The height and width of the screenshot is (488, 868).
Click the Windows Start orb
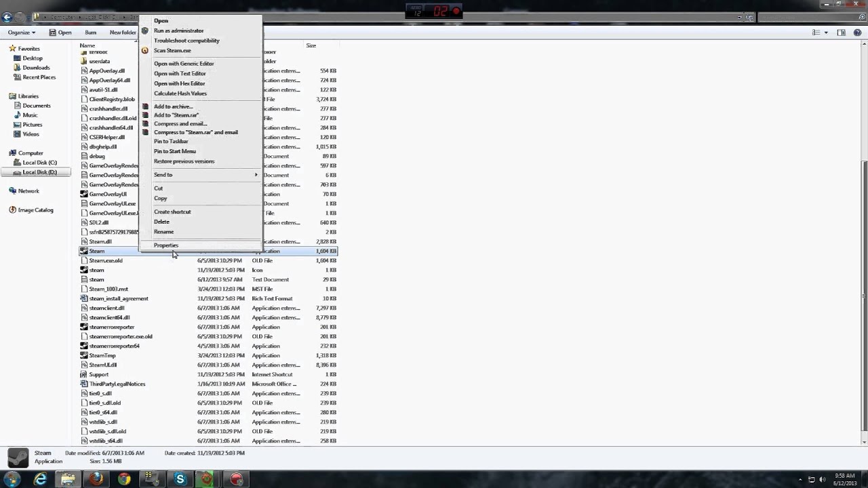(12, 479)
